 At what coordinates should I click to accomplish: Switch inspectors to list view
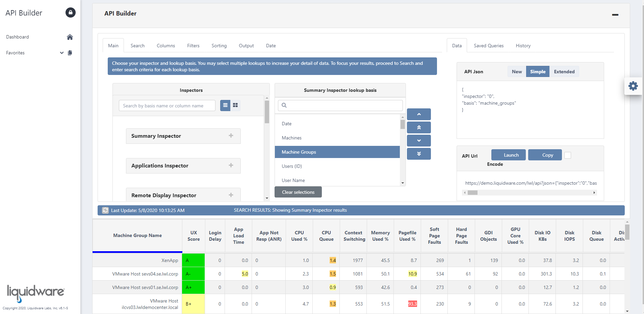[x=225, y=105]
